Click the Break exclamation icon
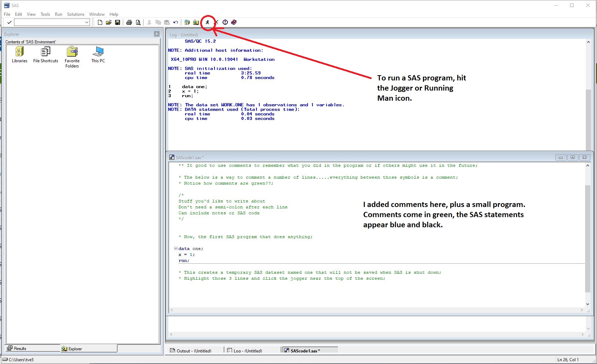 click(x=225, y=22)
